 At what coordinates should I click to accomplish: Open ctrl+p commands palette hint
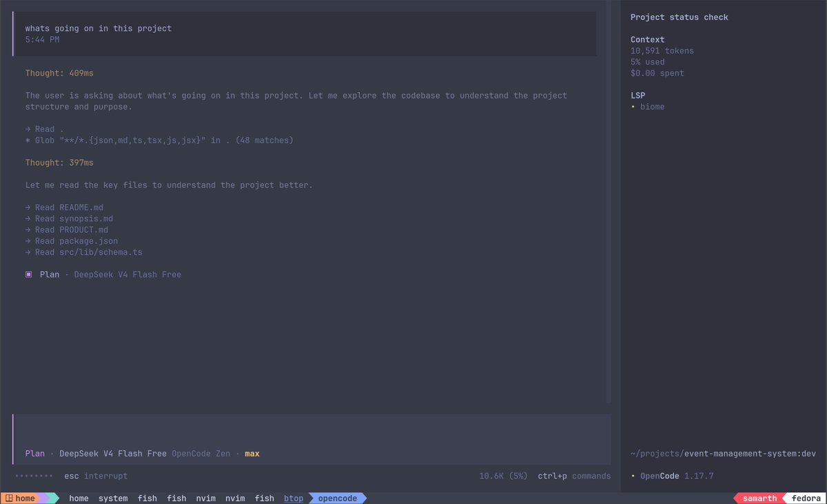(x=574, y=476)
